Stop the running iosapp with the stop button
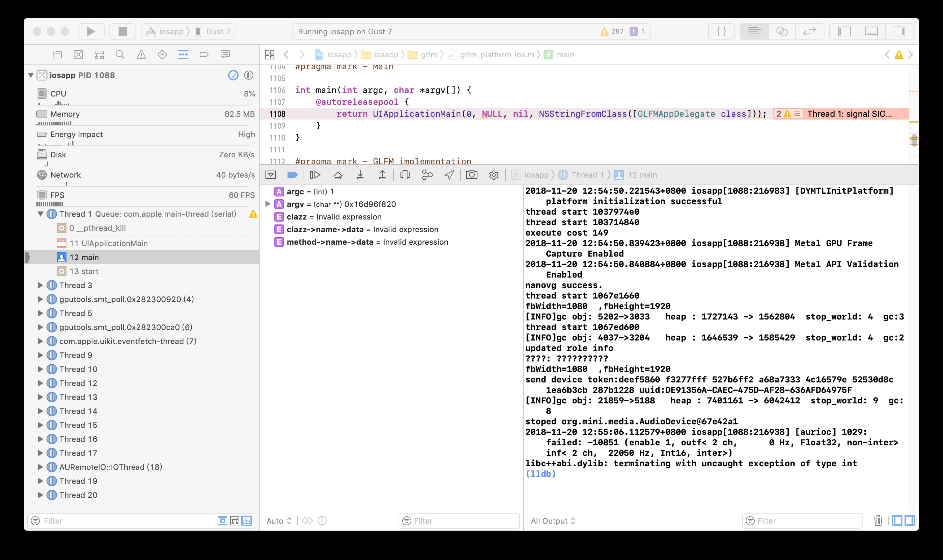Viewport: 943px width, 560px height. point(122,31)
